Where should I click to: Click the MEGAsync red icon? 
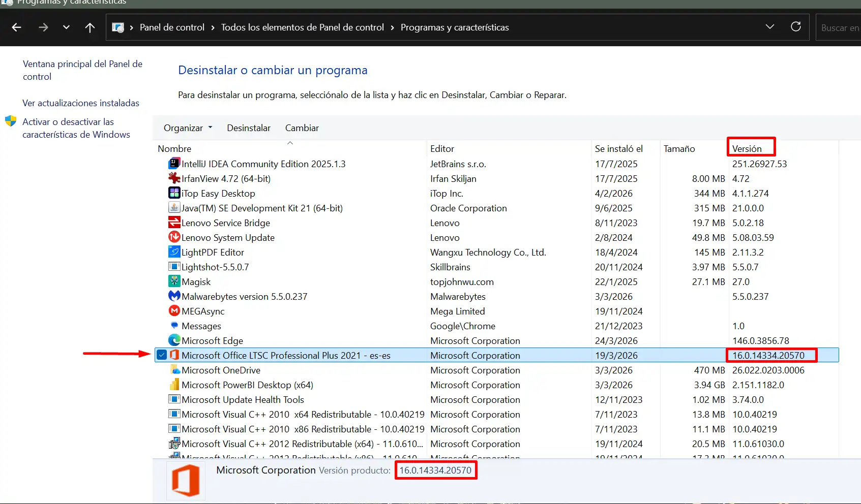pos(174,311)
